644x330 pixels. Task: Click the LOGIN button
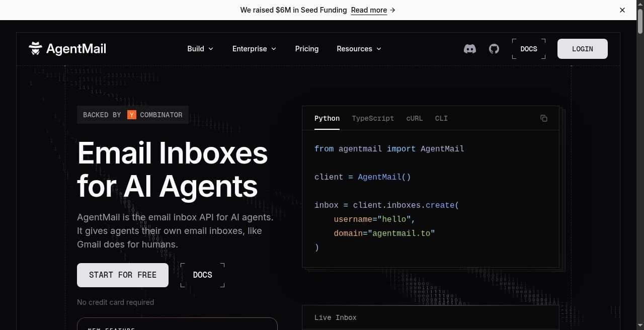pos(583,49)
